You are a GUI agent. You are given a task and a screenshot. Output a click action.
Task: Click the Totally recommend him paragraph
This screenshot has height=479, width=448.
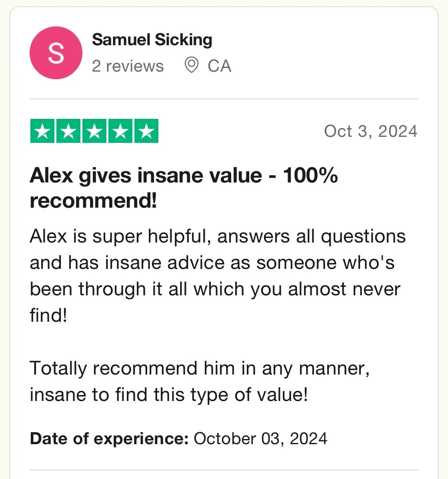tap(199, 381)
